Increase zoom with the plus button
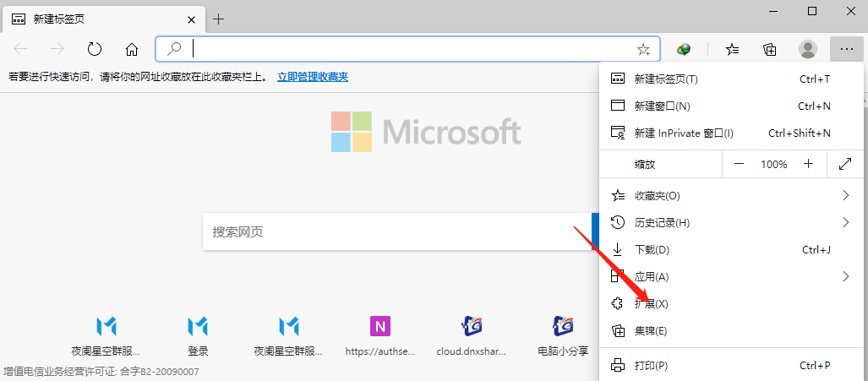 tap(808, 164)
